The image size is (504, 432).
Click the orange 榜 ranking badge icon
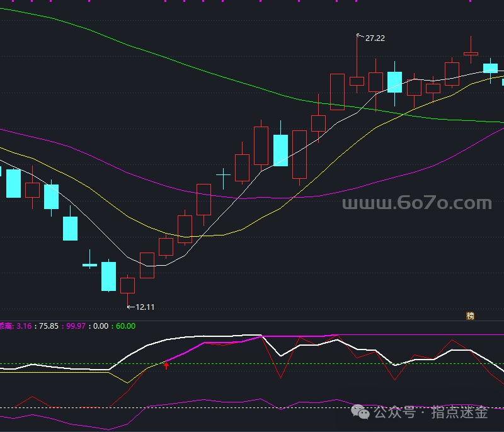pos(470,316)
